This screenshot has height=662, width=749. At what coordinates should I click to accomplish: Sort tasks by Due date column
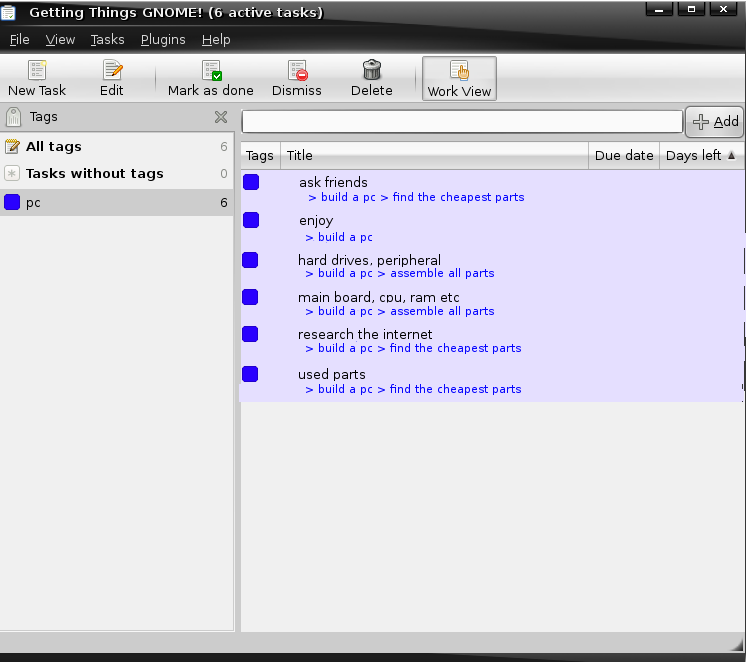coord(624,155)
